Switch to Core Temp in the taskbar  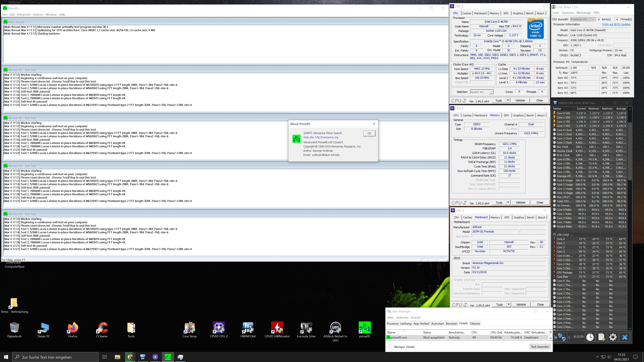pyautogui.click(x=130, y=357)
